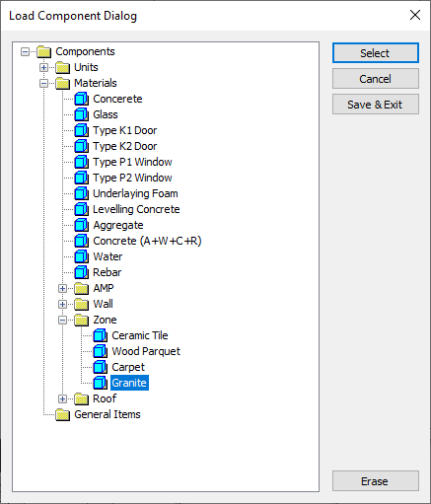Click the Select button

376,53
